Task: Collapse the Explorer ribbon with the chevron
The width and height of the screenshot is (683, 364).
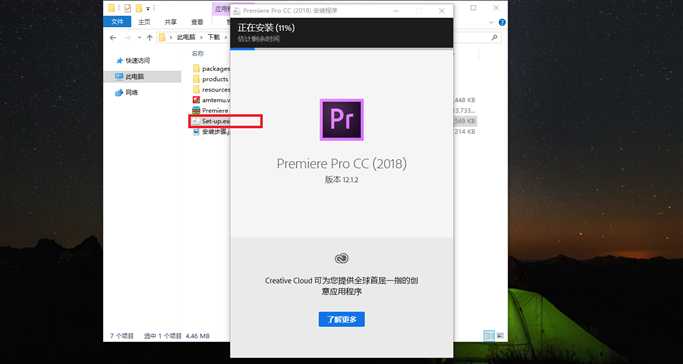Action: pos(492,22)
